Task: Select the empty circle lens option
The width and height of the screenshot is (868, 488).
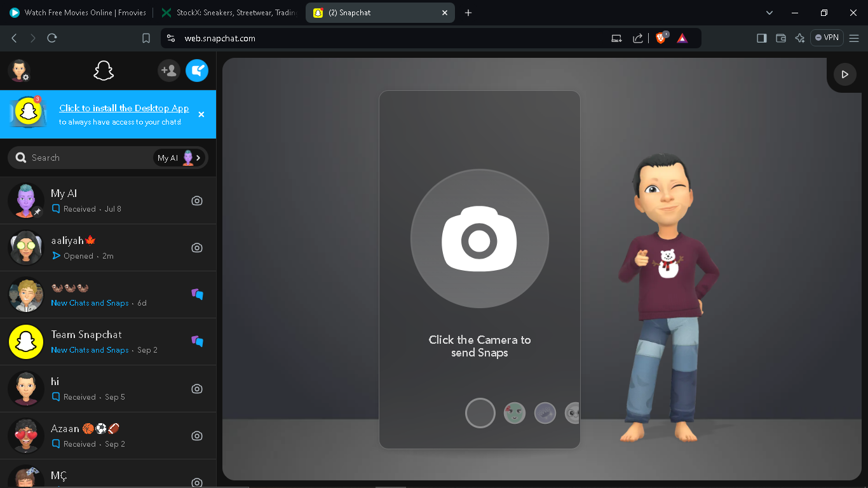Action: tap(480, 413)
